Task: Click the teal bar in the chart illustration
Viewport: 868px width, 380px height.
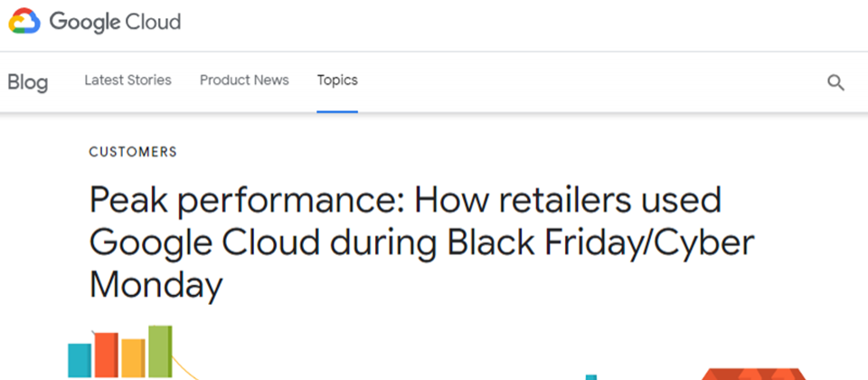Action: [x=80, y=361]
